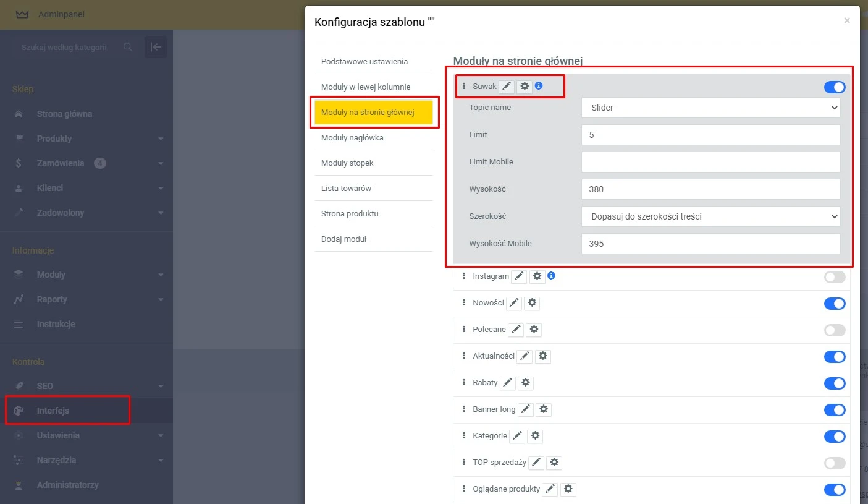Edit the TOP sprzedaży module with the pencil icon
This screenshot has height=504, width=868.
tap(537, 463)
